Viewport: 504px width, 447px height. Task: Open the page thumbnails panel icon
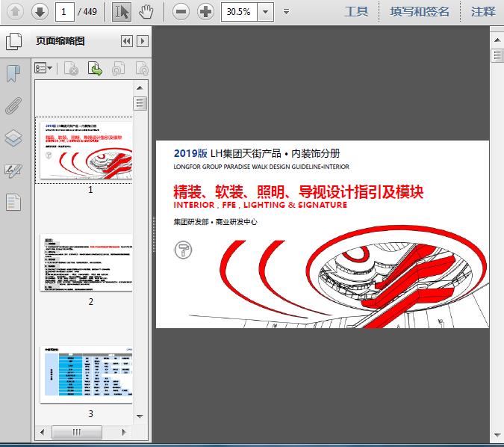point(14,41)
